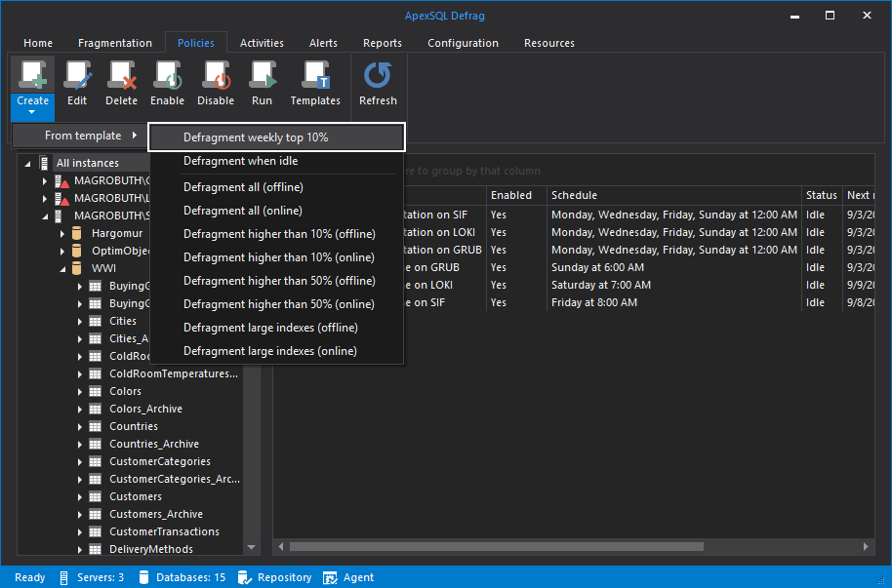Choose Defragment all (online) template
892x588 pixels.
pyautogui.click(x=276, y=211)
